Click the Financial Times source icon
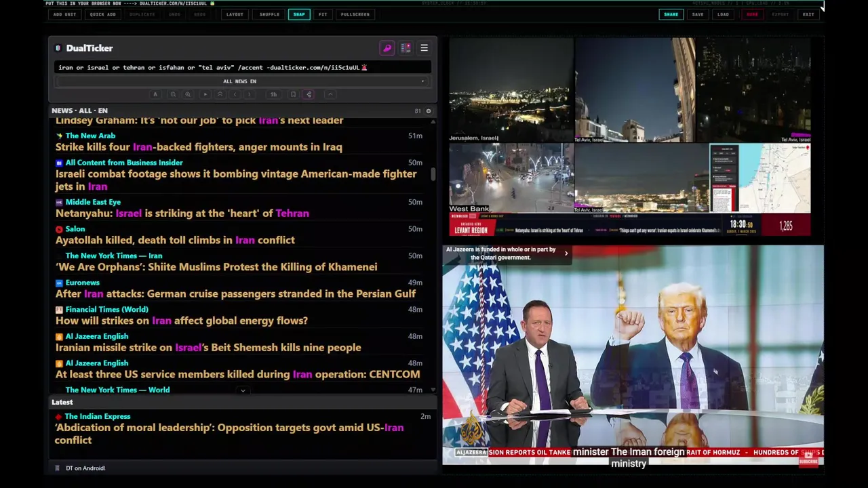The width and height of the screenshot is (868, 488). (x=59, y=310)
